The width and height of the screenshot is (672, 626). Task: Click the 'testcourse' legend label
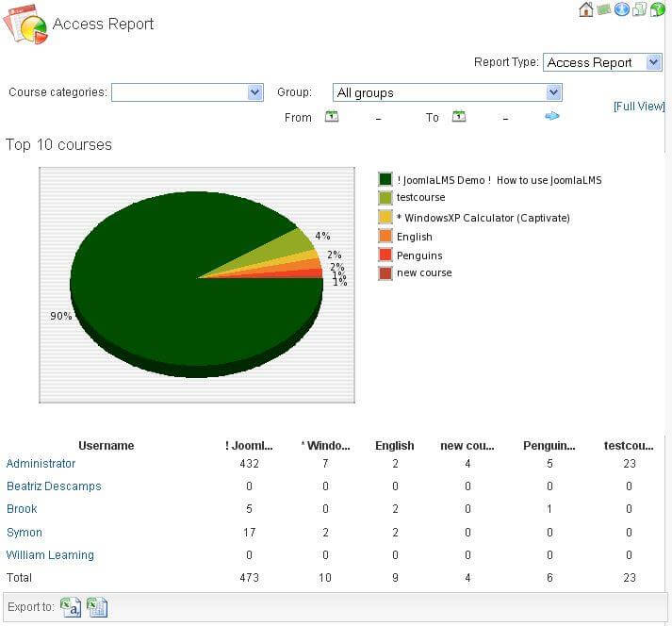(x=421, y=197)
